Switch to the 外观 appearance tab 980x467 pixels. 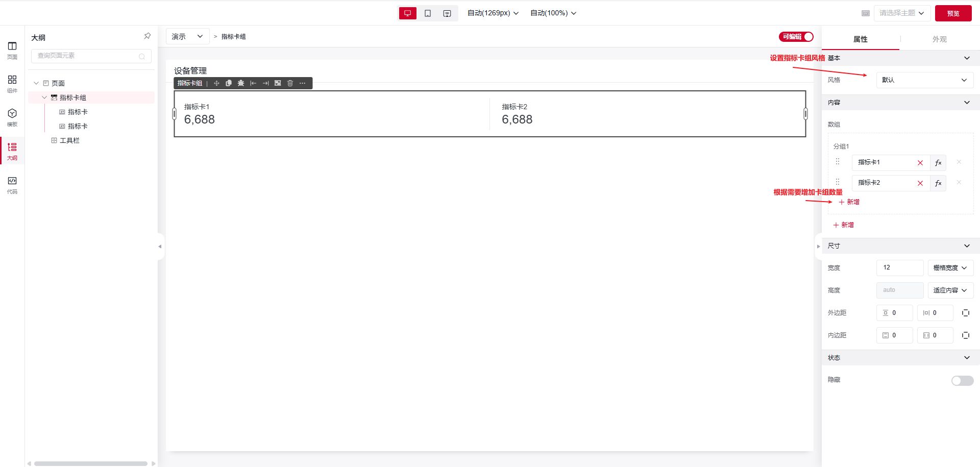pos(939,39)
